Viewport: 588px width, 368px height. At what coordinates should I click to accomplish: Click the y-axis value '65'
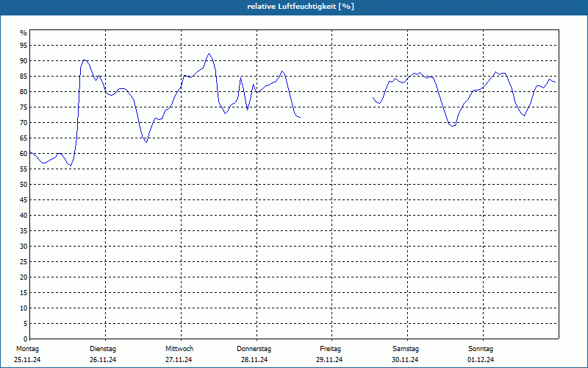(24, 138)
